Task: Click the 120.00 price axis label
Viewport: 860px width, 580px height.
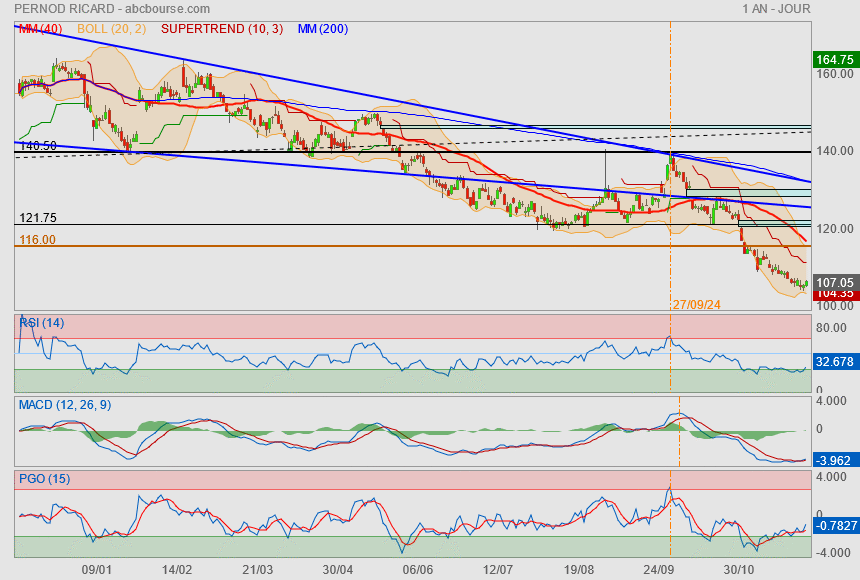Action: tap(835, 229)
